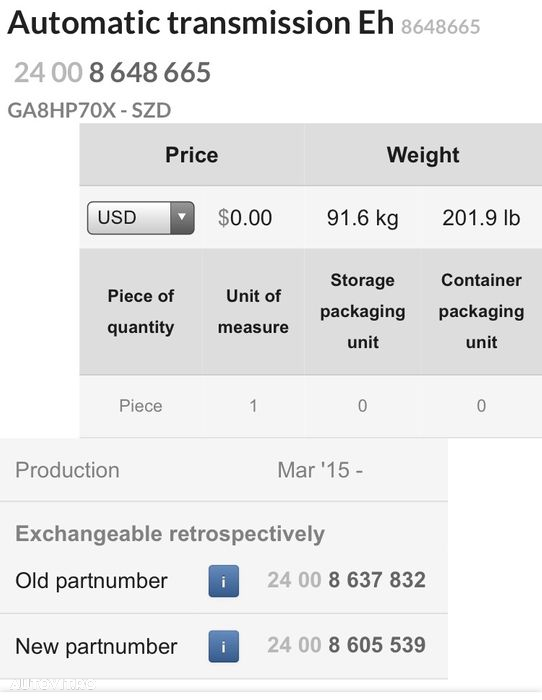
Task: Click the grey 8648665 number next to title
Action: (441, 27)
